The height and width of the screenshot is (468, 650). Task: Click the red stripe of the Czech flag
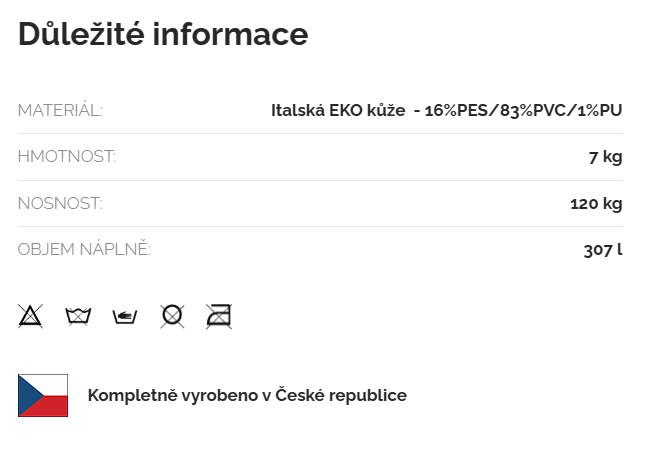pyautogui.click(x=52, y=406)
